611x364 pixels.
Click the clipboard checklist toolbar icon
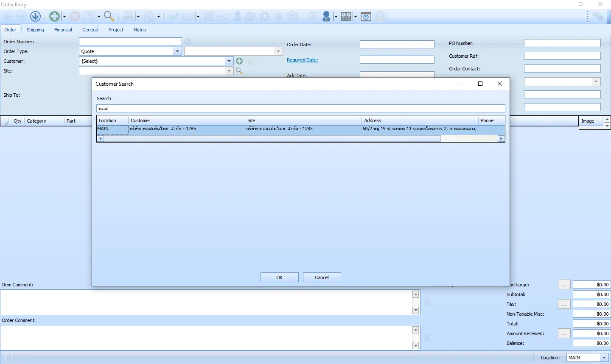click(x=312, y=17)
